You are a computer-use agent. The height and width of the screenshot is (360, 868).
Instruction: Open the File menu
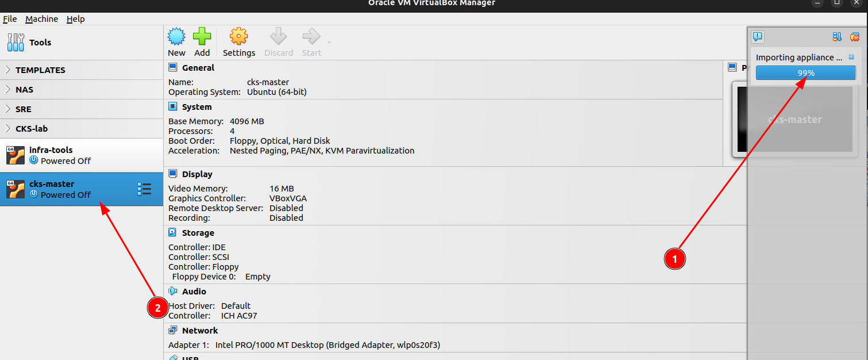click(x=10, y=19)
